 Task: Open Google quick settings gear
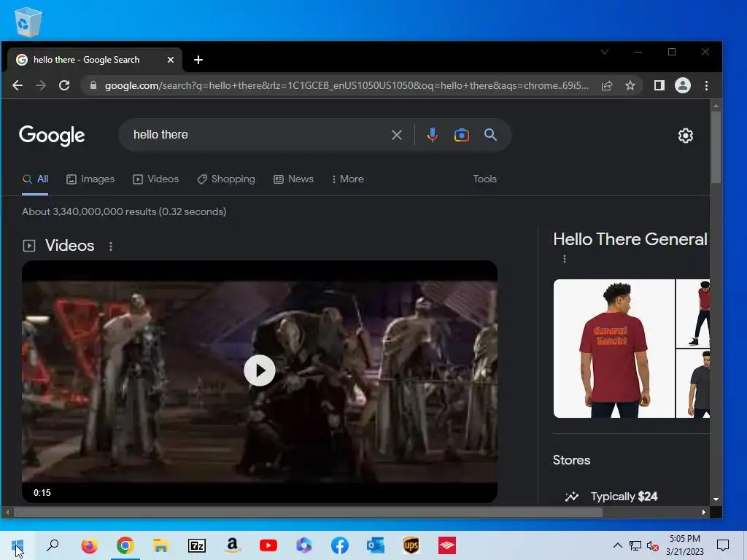coord(686,136)
